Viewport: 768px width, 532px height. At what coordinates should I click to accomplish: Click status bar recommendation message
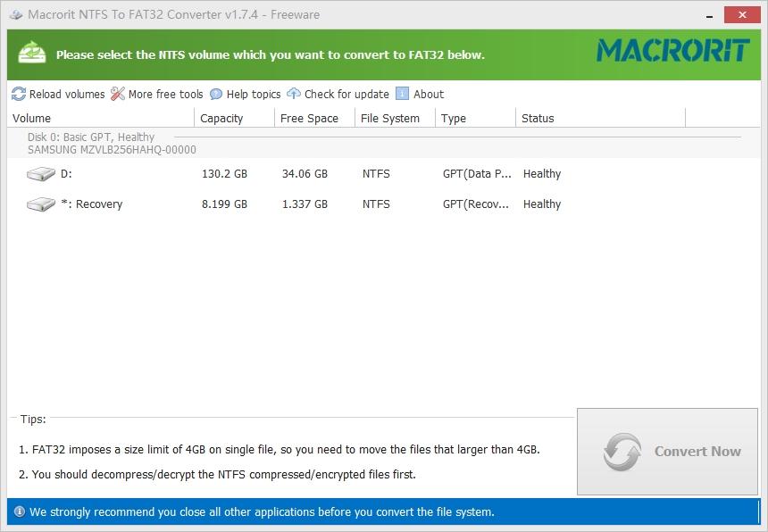(x=262, y=512)
